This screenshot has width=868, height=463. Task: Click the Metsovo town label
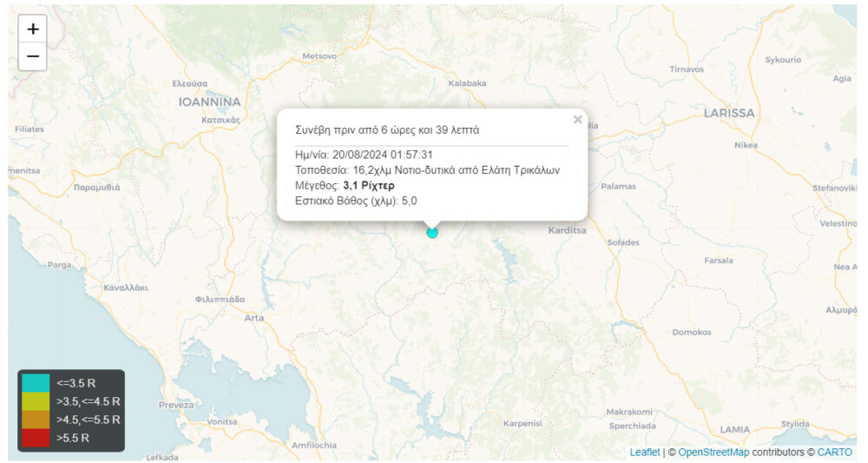[x=319, y=56]
